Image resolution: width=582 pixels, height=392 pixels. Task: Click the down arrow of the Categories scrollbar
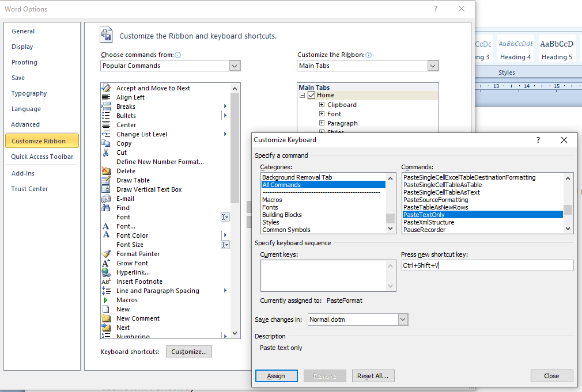click(x=390, y=229)
